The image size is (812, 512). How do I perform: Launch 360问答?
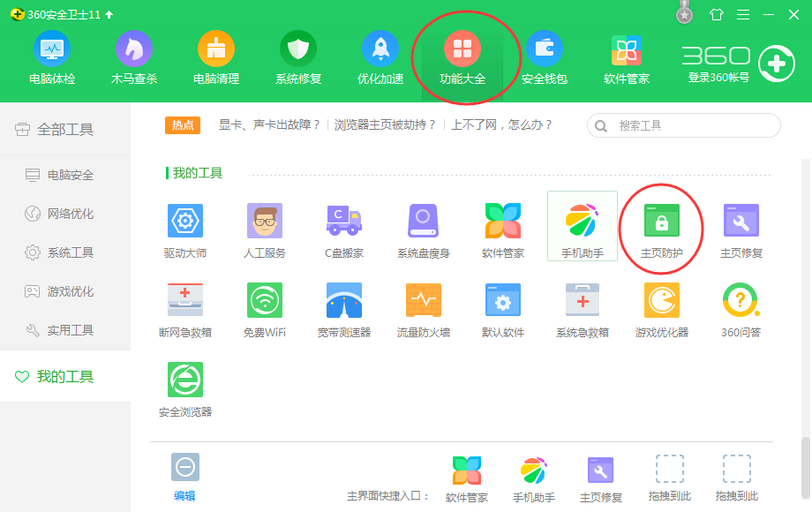click(741, 307)
